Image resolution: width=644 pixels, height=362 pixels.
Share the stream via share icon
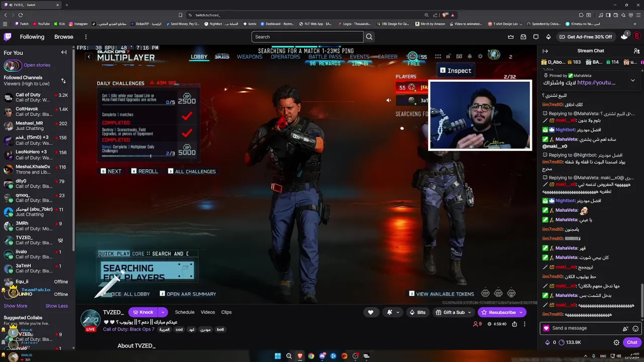click(514, 324)
